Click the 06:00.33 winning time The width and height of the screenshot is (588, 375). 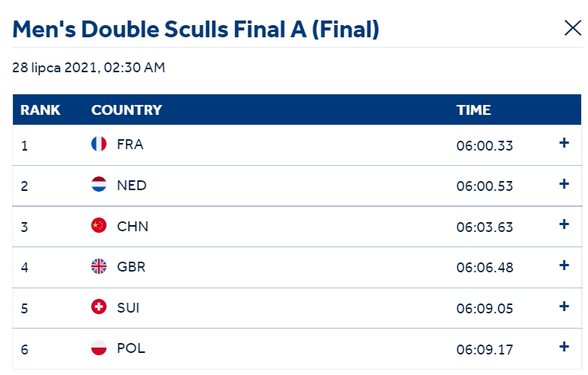(x=485, y=145)
